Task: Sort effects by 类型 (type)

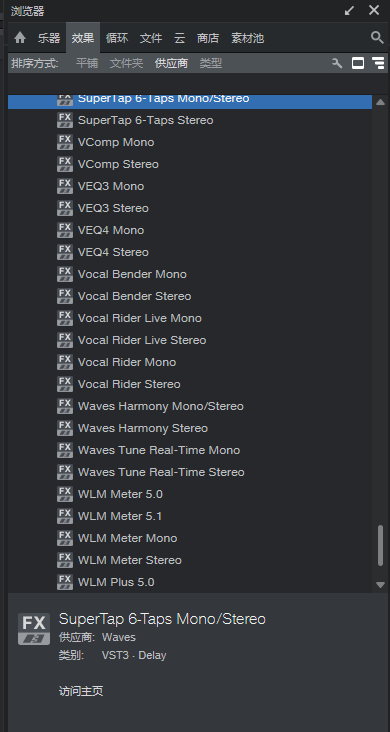Action: [x=211, y=63]
